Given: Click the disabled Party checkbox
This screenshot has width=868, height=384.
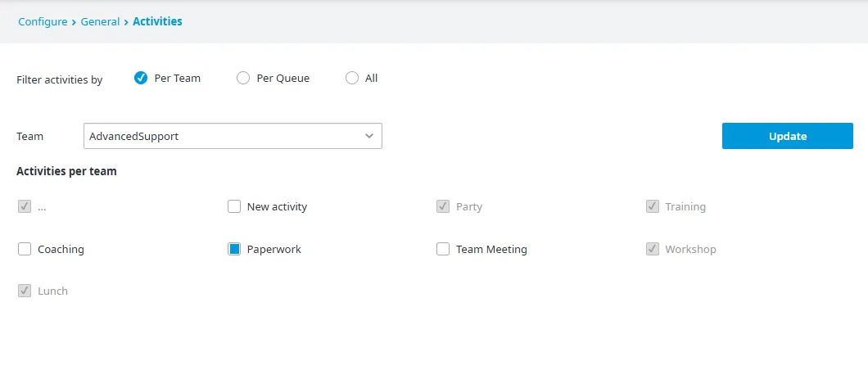Looking at the screenshot, I should click(443, 207).
